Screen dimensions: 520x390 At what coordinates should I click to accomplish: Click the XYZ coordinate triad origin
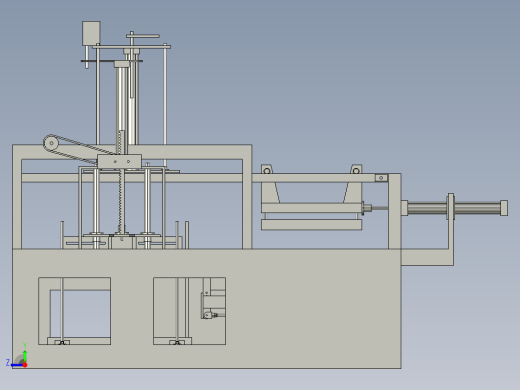(x=25, y=365)
